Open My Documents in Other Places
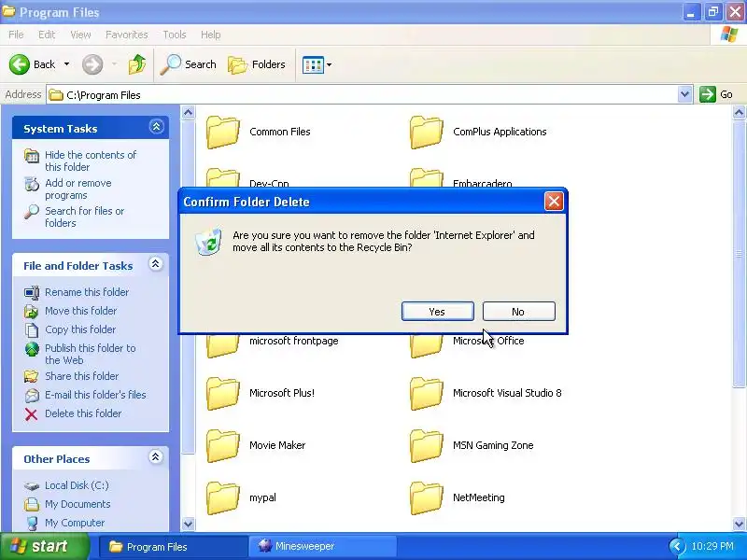The image size is (747, 560). click(x=78, y=503)
